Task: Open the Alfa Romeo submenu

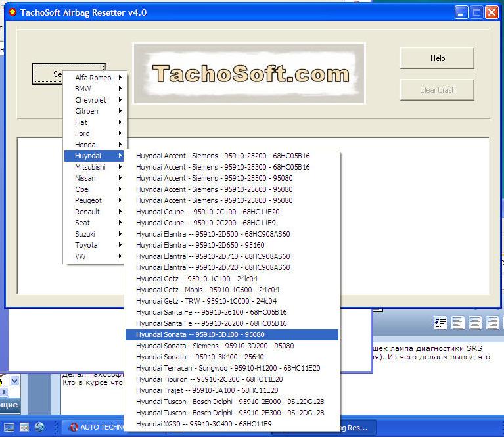Action: click(x=93, y=78)
